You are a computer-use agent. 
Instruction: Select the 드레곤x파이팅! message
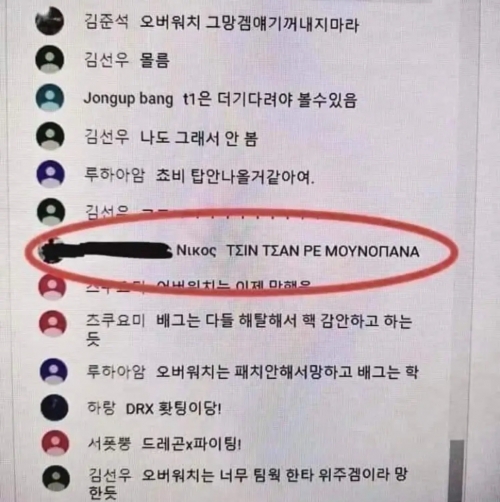tap(191, 444)
